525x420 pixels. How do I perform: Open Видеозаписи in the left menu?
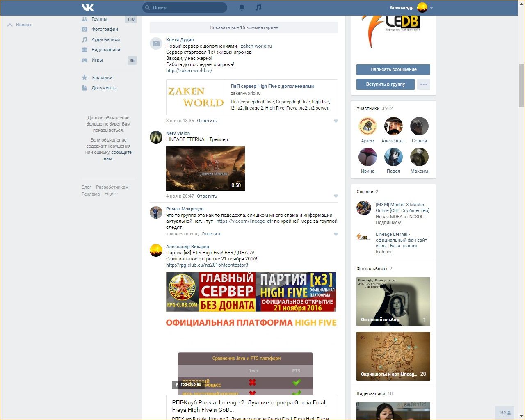(106, 50)
